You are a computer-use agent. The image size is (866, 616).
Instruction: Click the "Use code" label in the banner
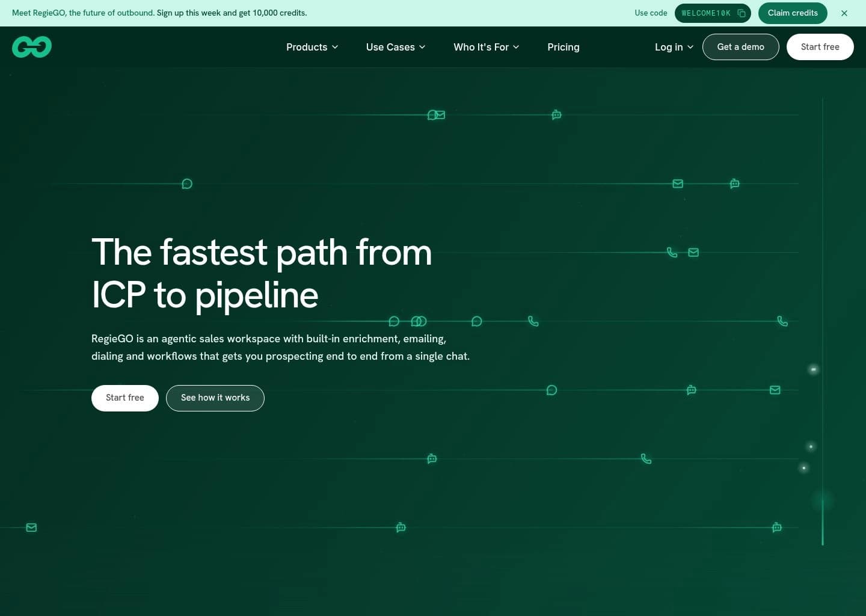651,13
